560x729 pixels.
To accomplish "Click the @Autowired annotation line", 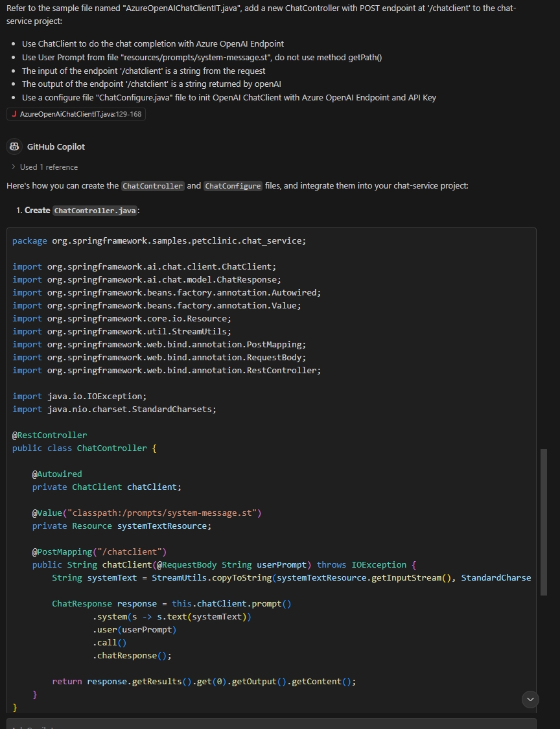I will point(57,474).
